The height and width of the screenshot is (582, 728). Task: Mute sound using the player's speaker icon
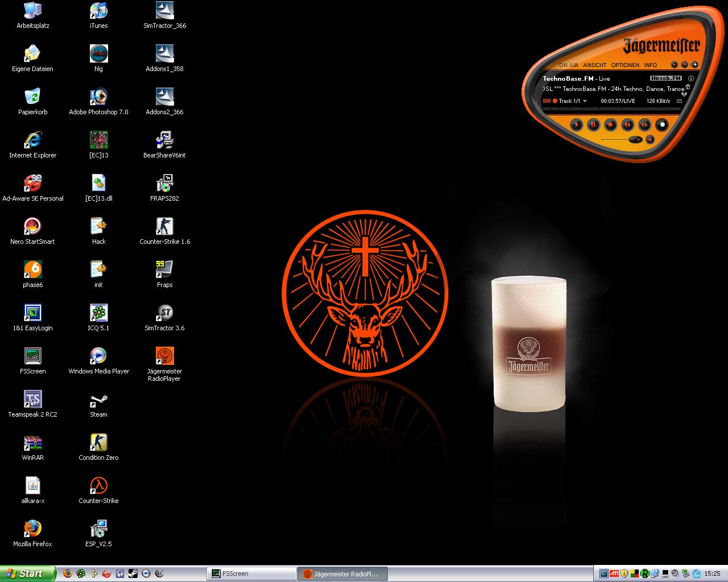tap(650, 139)
